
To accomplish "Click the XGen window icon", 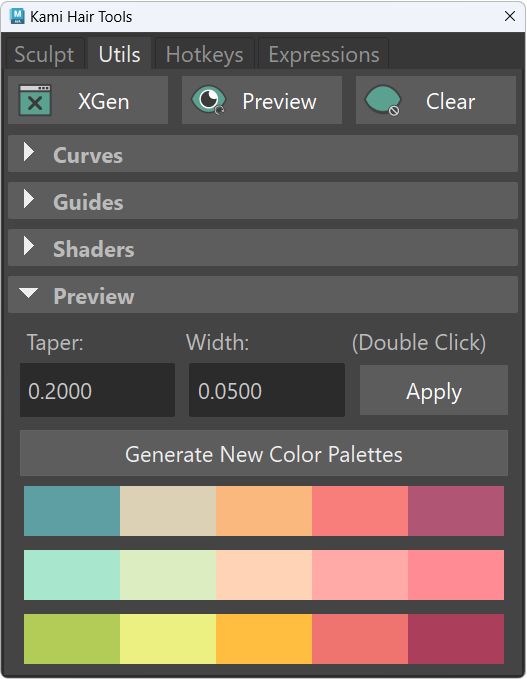I will [x=35, y=100].
